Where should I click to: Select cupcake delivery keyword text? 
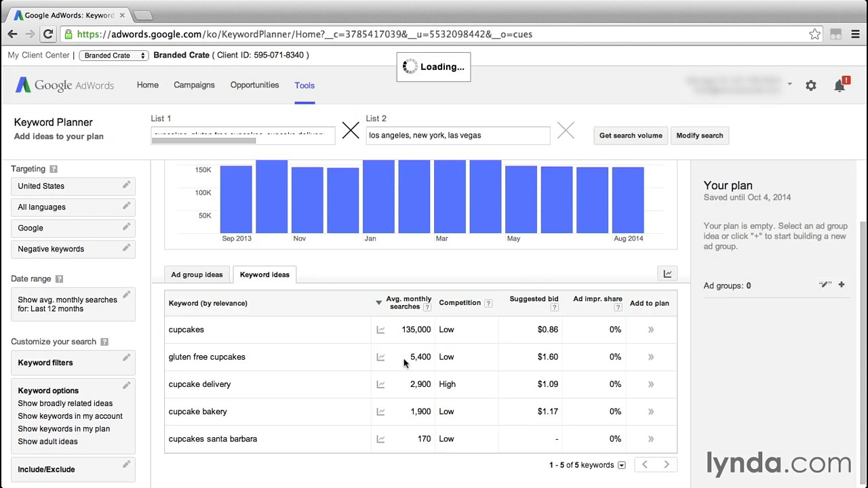tap(199, 384)
